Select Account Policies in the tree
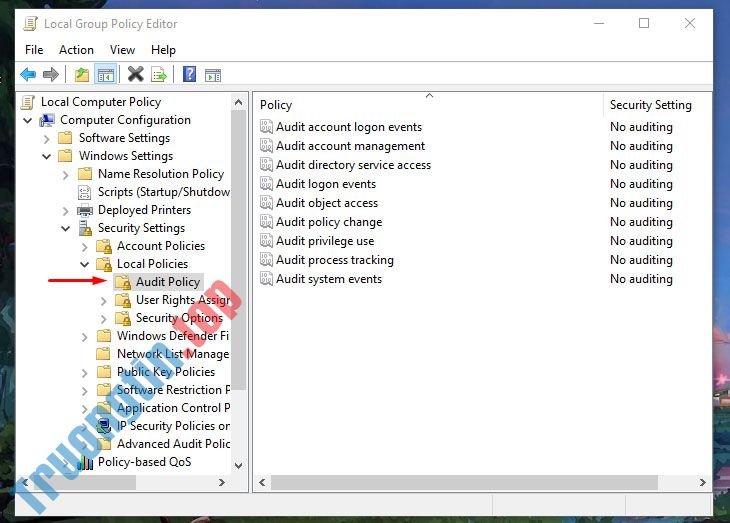 coord(161,246)
